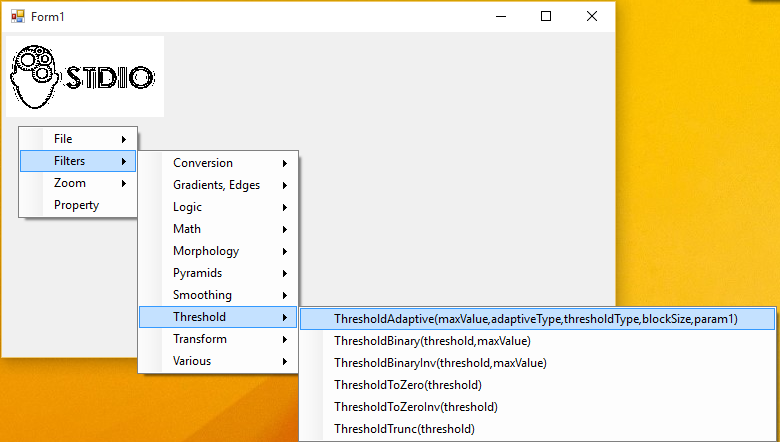Click the STDIO logo image

click(85, 77)
